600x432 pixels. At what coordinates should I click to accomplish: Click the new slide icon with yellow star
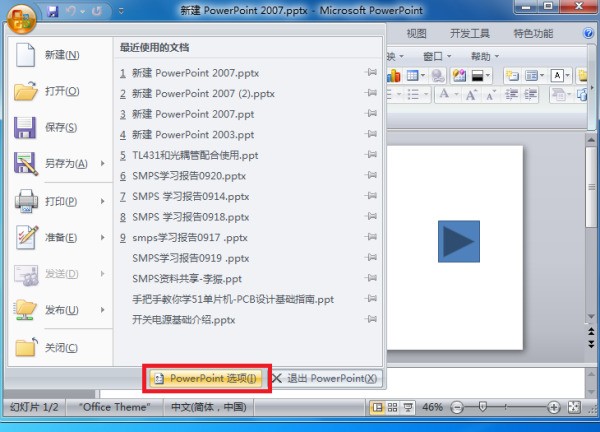pyautogui.click(x=512, y=76)
